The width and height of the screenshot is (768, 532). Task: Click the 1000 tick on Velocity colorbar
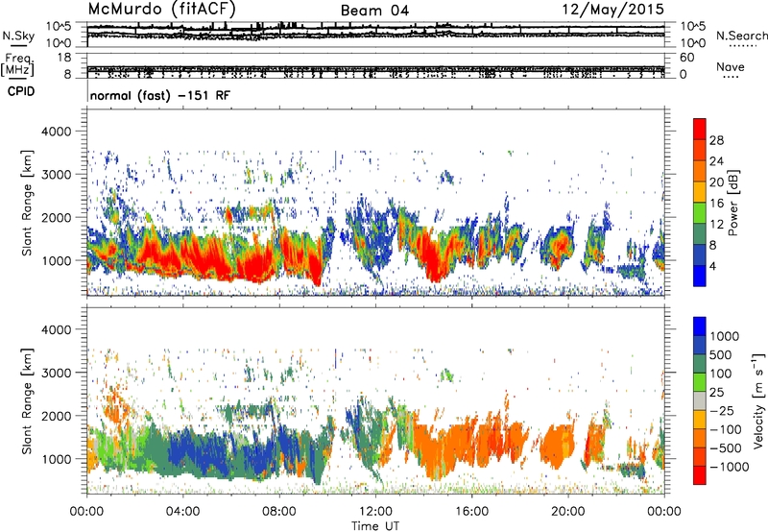pyautogui.click(x=725, y=336)
